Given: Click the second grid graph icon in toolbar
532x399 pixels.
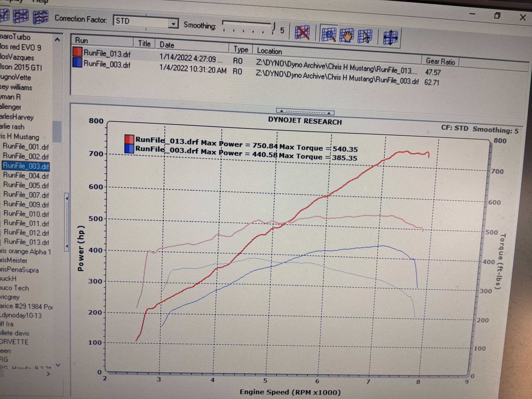Looking at the screenshot, I should 21,16.
